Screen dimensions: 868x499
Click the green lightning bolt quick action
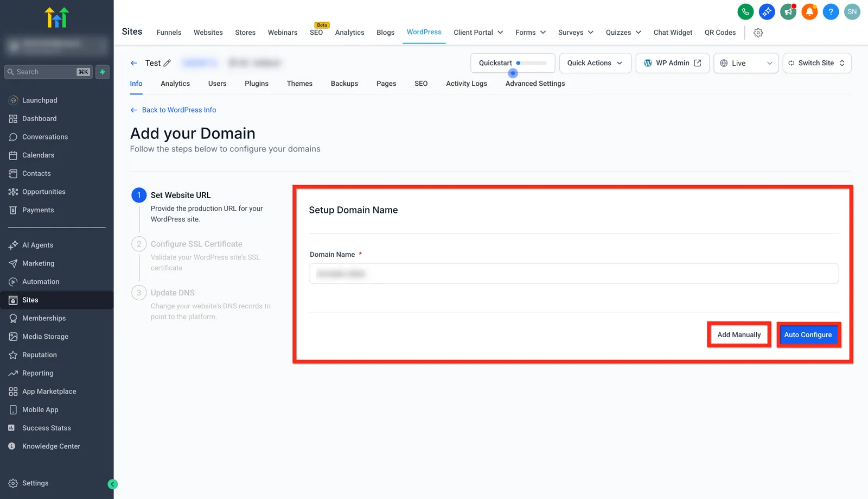[103, 72]
